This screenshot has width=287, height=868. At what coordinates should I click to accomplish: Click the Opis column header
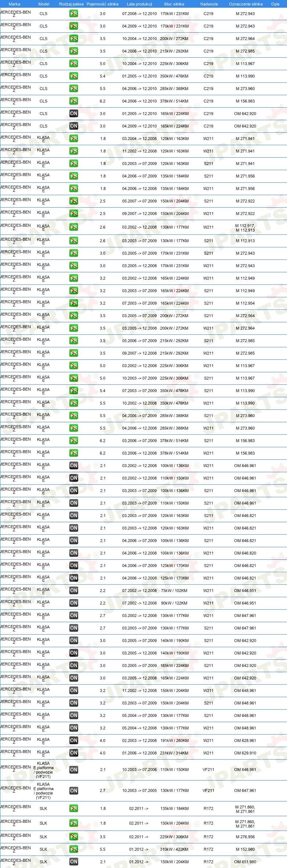pos(275,4)
